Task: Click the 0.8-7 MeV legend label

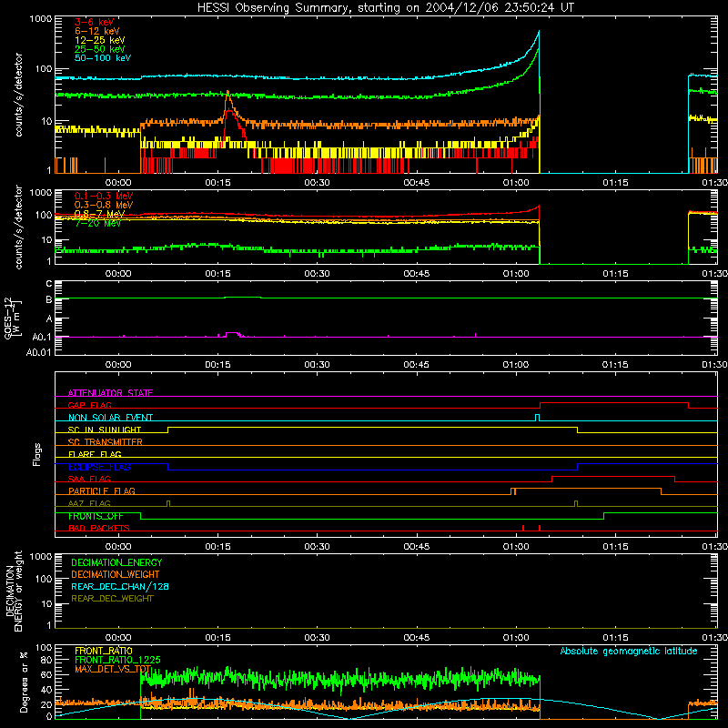Action: click(100, 214)
